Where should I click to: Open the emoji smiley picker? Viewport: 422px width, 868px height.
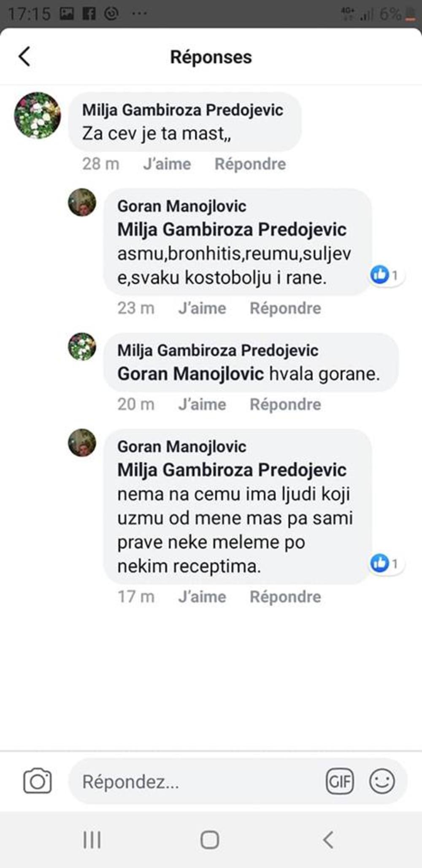pos(382,781)
